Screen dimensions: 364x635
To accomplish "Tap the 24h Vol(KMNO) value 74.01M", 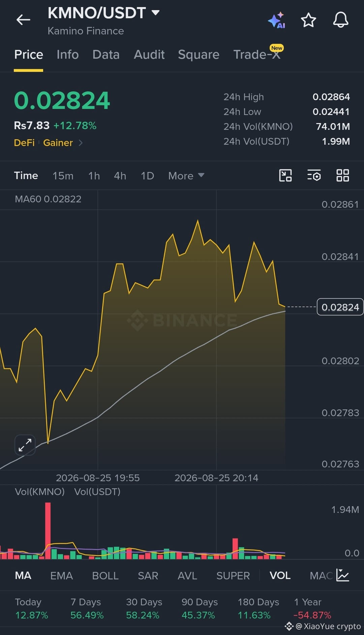I will coord(333,127).
